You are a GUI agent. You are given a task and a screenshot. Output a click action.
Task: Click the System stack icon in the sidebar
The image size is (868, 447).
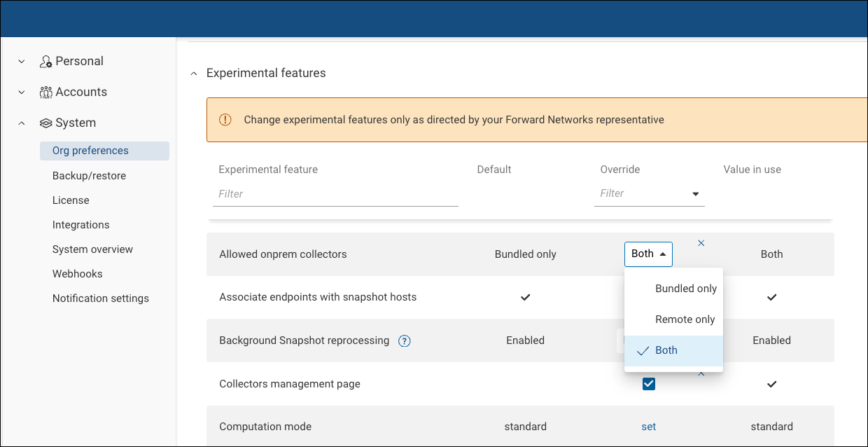pos(45,123)
